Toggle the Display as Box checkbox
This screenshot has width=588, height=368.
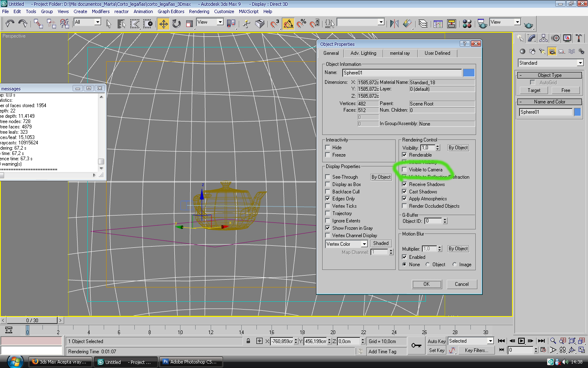point(328,184)
